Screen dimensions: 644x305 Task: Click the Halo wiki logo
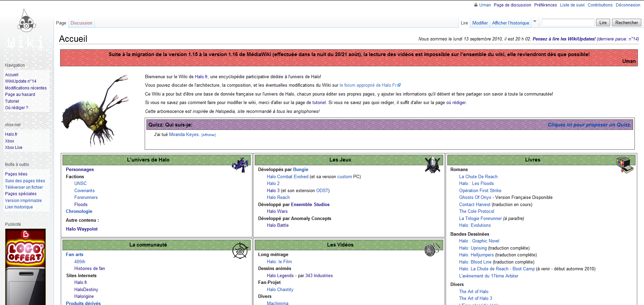[x=26, y=31]
